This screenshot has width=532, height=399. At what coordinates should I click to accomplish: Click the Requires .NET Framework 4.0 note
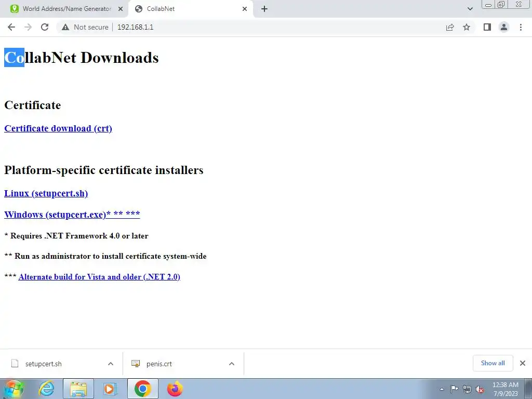[x=76, y=236]
